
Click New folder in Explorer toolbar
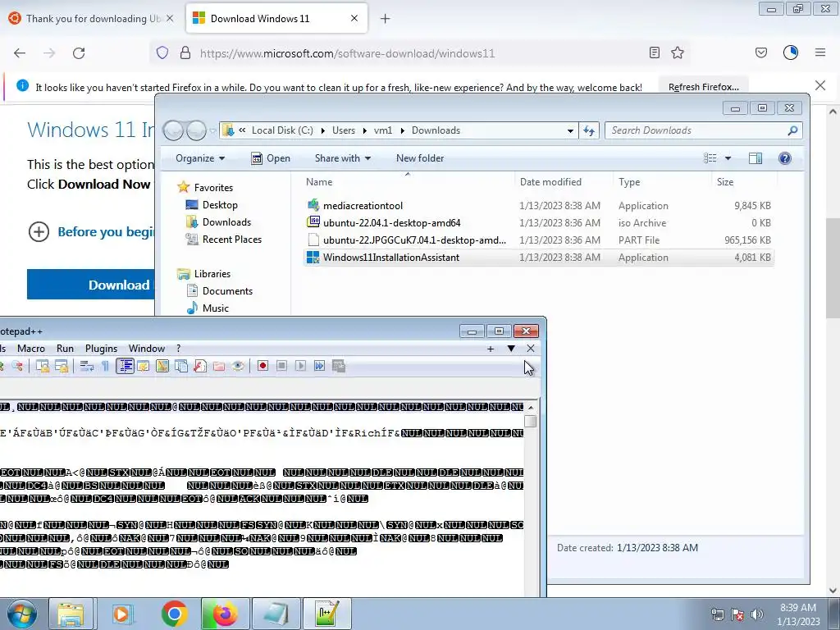[x=420, y=158]
